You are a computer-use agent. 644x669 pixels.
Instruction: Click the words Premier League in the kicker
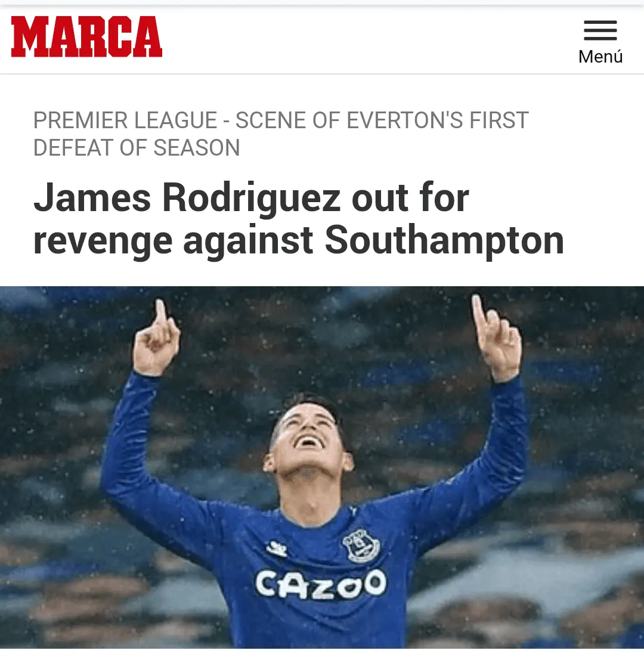(125, 120)
